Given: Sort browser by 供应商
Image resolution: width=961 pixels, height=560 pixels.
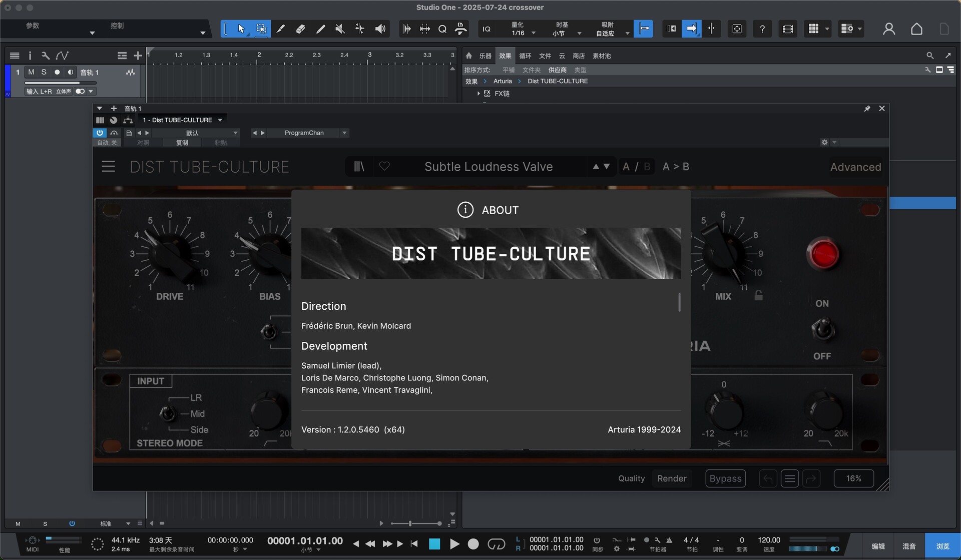Looking at the screenshot, I should click(x=557, y=70).
